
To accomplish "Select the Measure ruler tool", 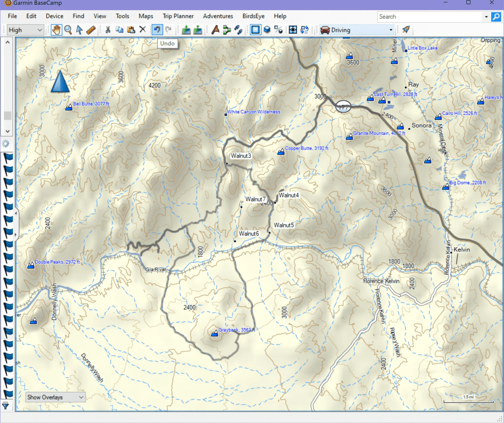I will (91, 30).
